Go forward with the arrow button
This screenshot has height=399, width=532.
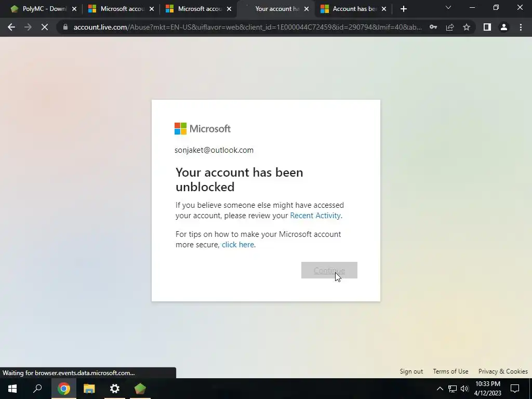[28, 27]
